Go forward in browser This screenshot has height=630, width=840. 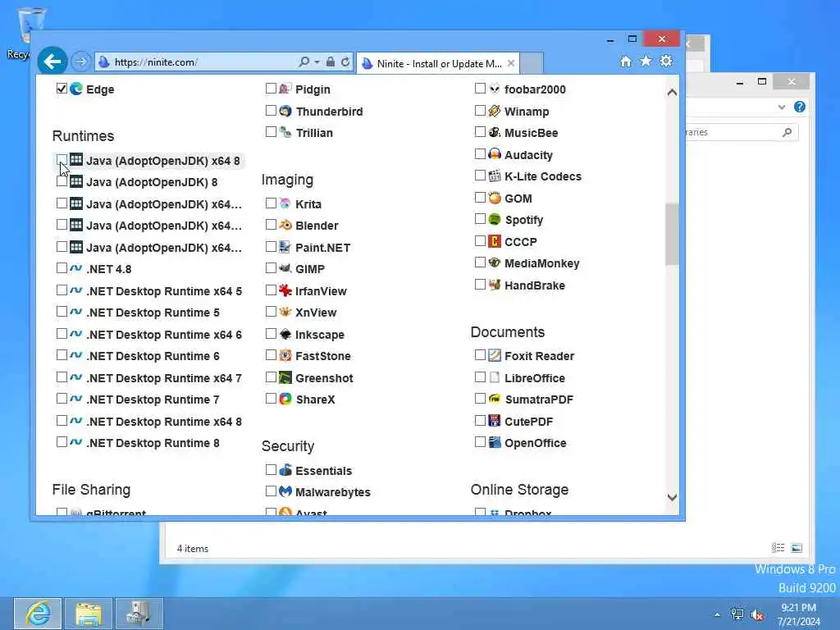pyautogui.click(x=81, y=62)
